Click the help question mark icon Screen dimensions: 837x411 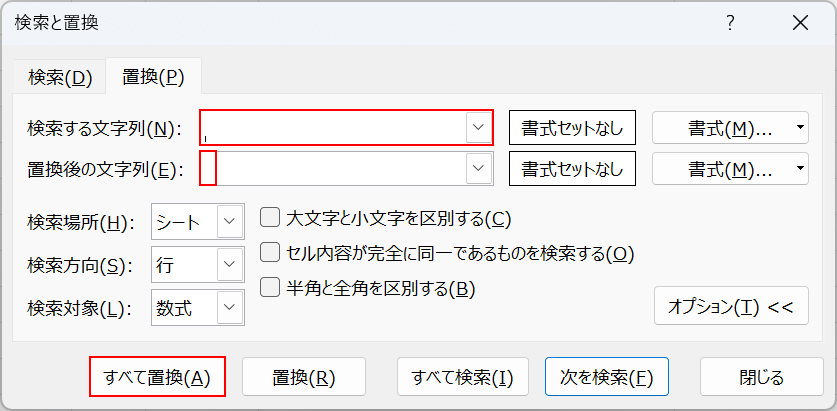pyautogui.click(x=731, y=23)
